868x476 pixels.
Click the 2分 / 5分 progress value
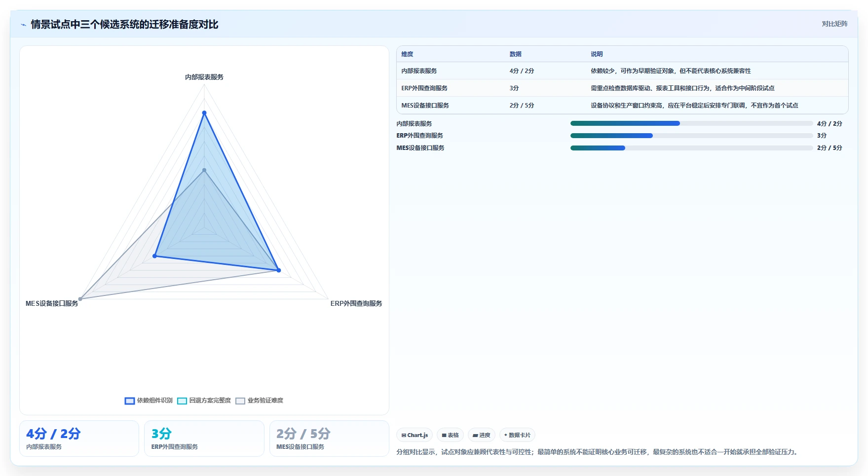(x=830, y=148)
